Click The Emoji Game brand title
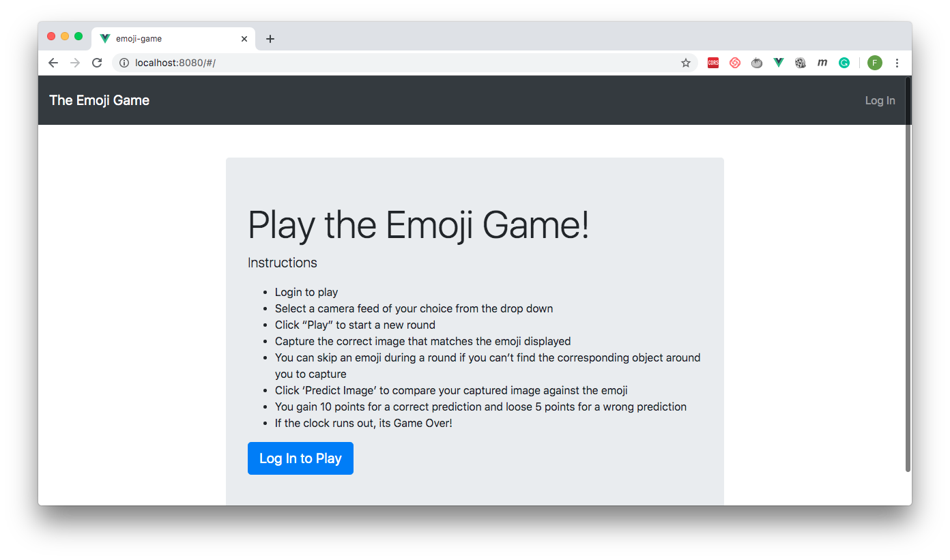Image resolution: width=950 pixels, height=560 pixels. (x=100, y=100)
